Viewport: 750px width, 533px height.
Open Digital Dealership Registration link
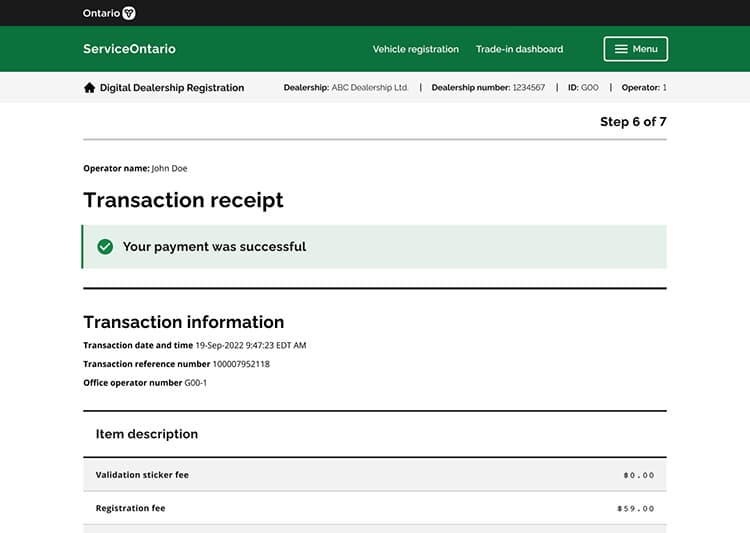point(171,88)
